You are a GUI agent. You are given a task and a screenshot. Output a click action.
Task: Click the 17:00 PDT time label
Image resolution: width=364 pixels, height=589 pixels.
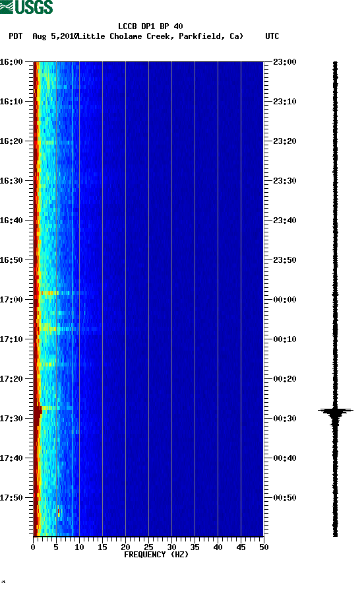(x=11, y=300)
